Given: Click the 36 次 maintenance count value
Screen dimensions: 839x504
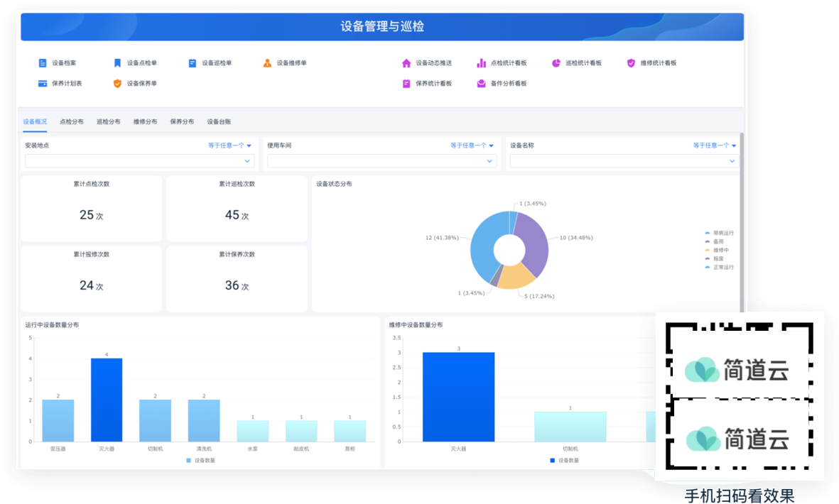Looking at the screenshot, I should 237,285.
